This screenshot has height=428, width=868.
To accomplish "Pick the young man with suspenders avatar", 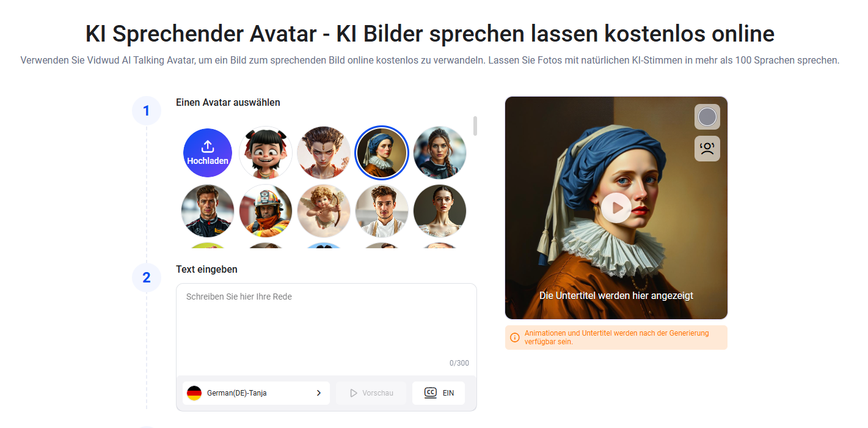I will [x=382, y=211].
